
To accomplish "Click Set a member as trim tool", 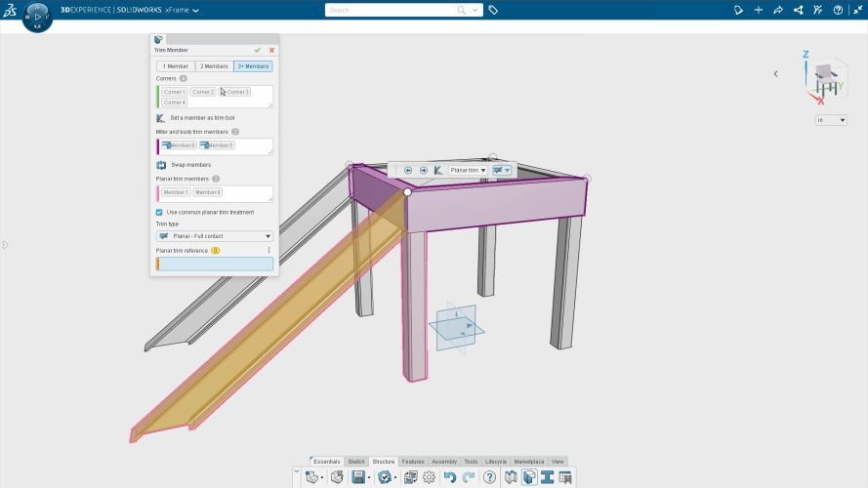I will tap(196, 118).
